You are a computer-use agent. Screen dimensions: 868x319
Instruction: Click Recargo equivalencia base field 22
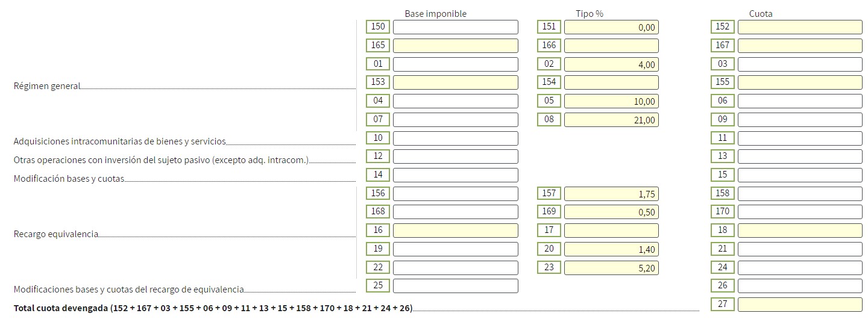tap(455, 268)
